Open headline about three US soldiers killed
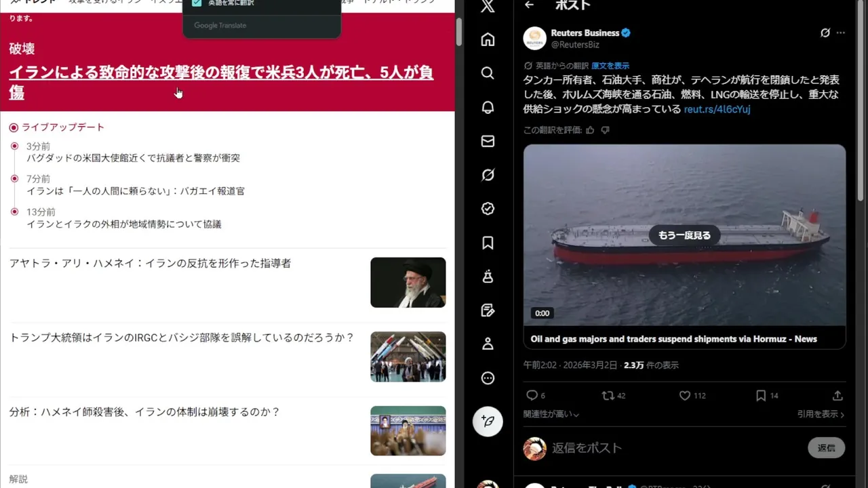The width and height of the screenshot is (868, 488). 221,82
